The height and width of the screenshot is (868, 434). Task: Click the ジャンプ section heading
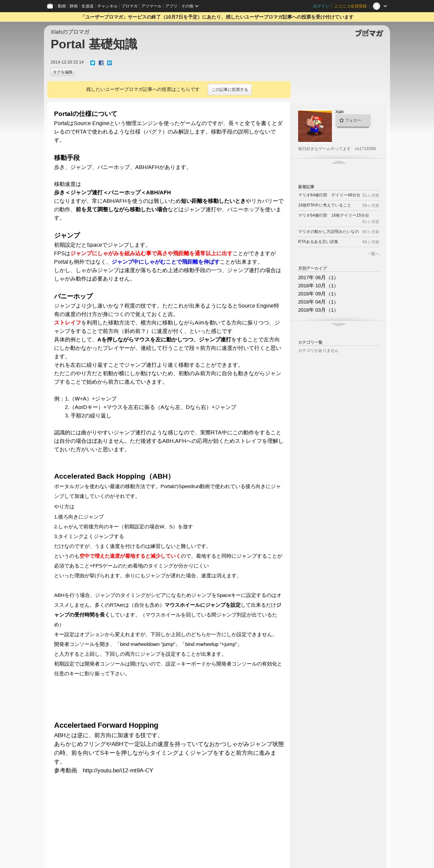[67, 236]
